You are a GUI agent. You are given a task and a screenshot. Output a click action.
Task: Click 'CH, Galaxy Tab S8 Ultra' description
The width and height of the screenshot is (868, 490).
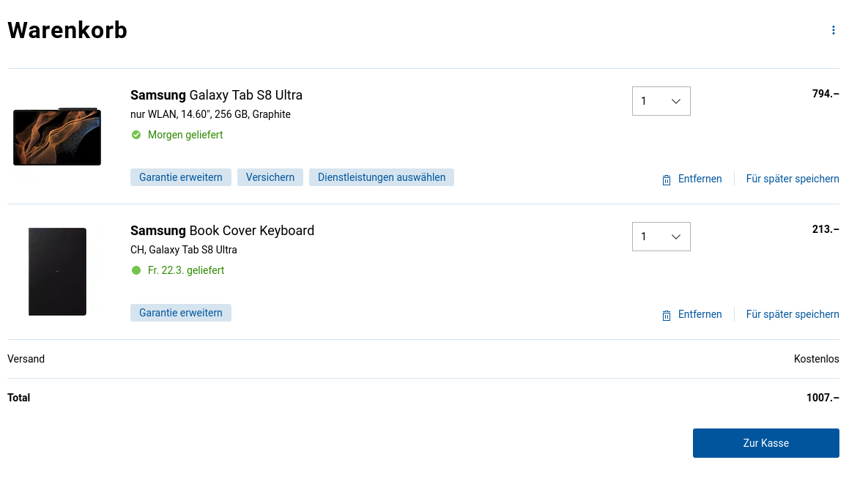pos(184,250)
